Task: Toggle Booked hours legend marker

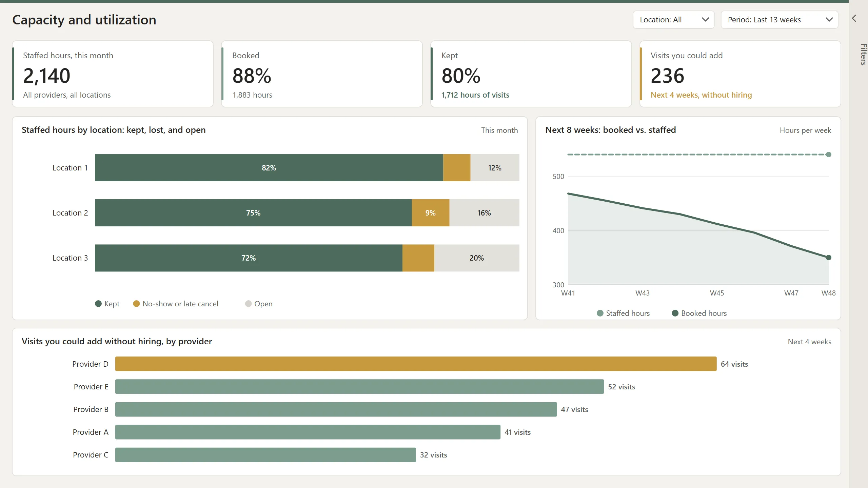Action: point(675,313)
